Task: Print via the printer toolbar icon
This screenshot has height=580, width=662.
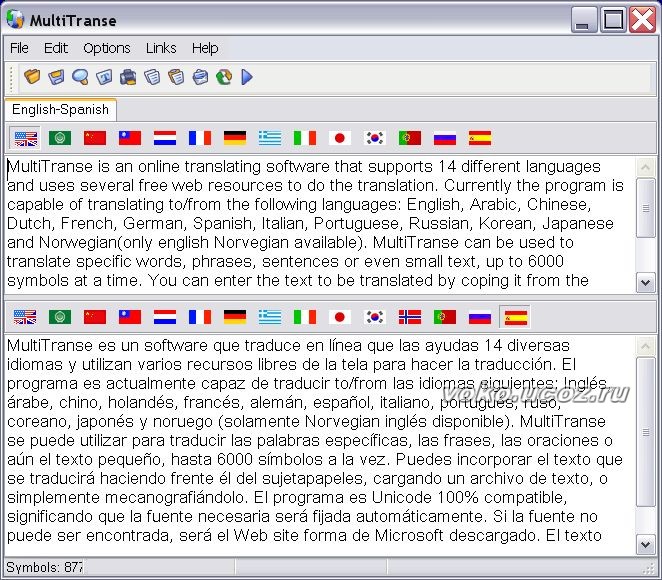Action: coord(128,77)
